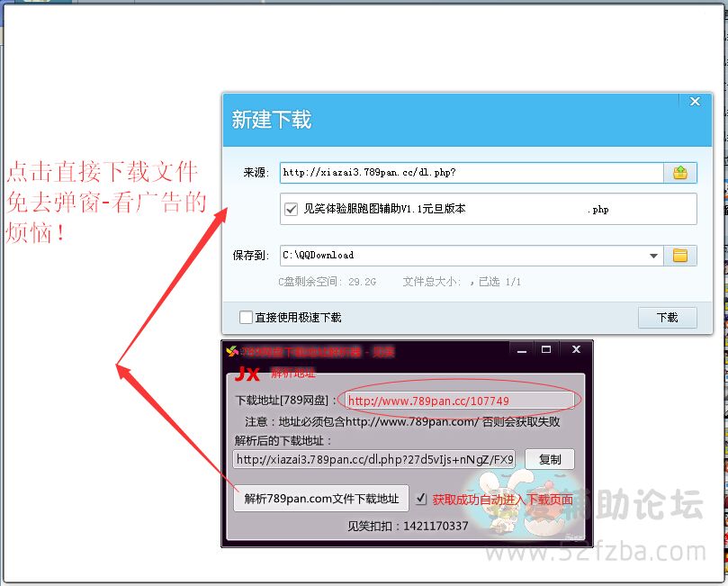Image resolution: width=728 pixels, height=586 pixels.
Task: Click the JX logo in the parser window
Action: coord(247,374)
